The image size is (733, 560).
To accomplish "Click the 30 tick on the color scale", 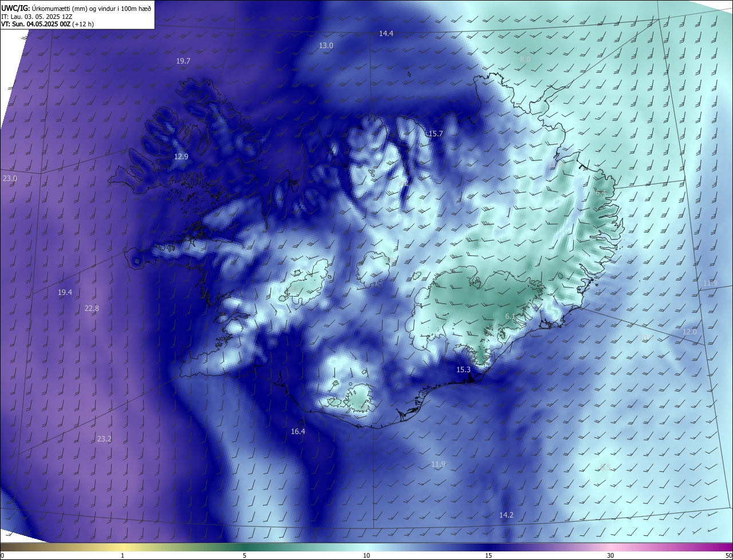I will coord(610,555).
